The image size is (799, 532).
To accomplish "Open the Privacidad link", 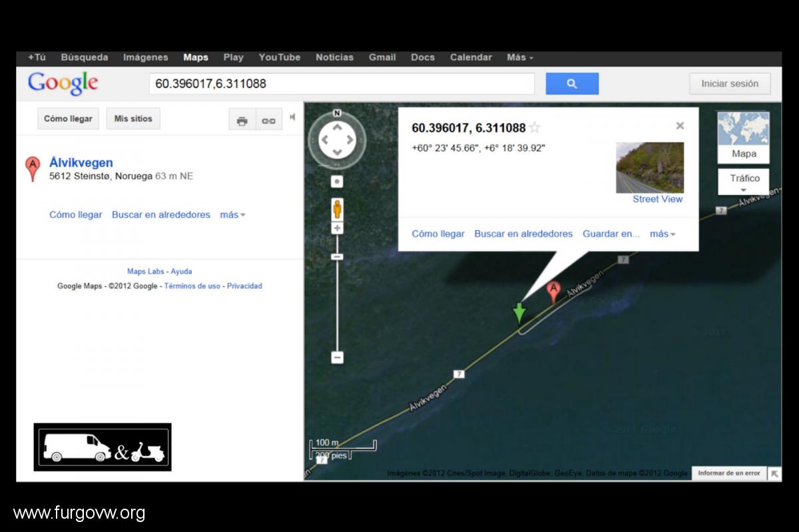I will 244,286.
